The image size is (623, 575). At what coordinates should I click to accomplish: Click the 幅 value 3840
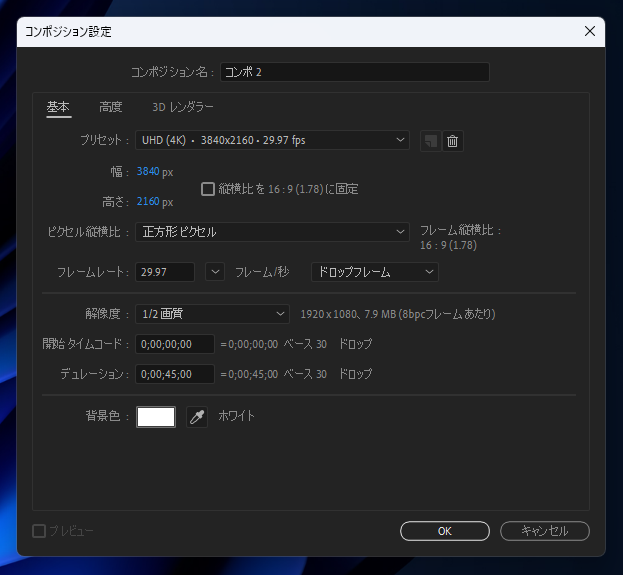point(148,172)
